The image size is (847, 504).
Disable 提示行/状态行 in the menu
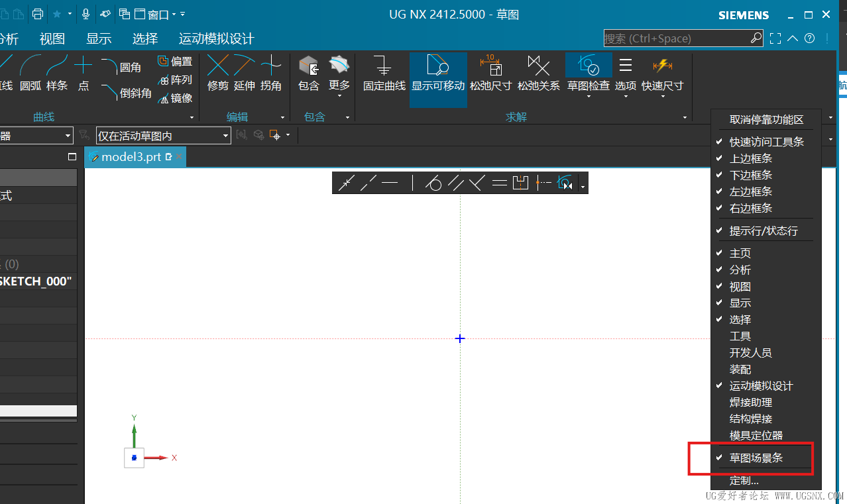[x=763, y=231]
